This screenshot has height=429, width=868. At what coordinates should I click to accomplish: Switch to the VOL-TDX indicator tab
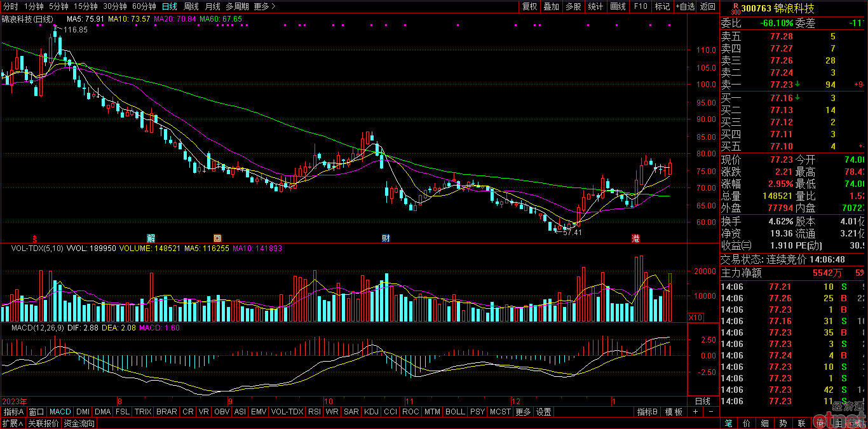tap(287, 412)
